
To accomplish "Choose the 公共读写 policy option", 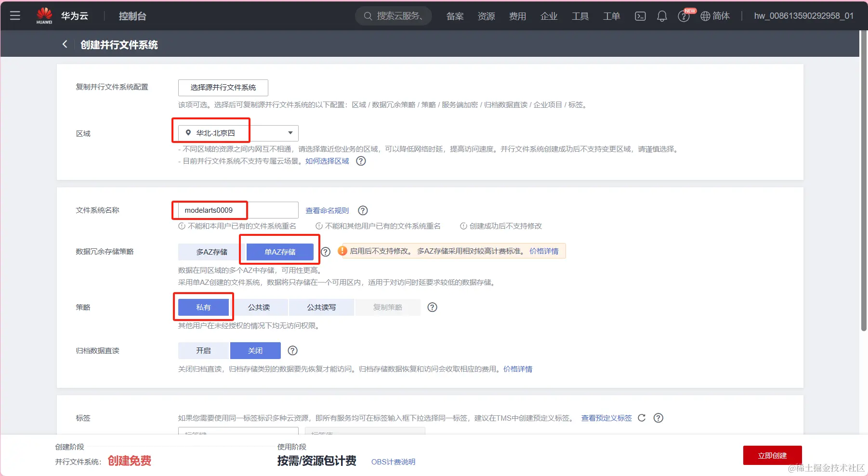I will point(321,307).
